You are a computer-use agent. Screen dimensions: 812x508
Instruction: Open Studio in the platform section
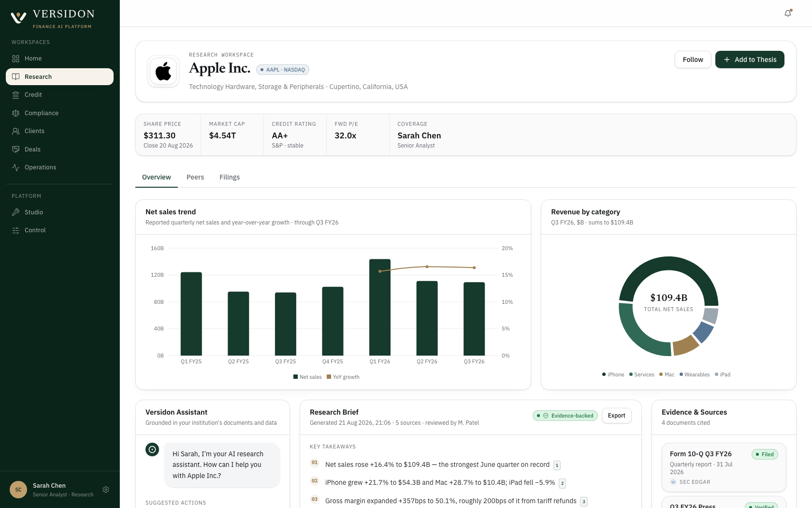(x=59, y=212)
